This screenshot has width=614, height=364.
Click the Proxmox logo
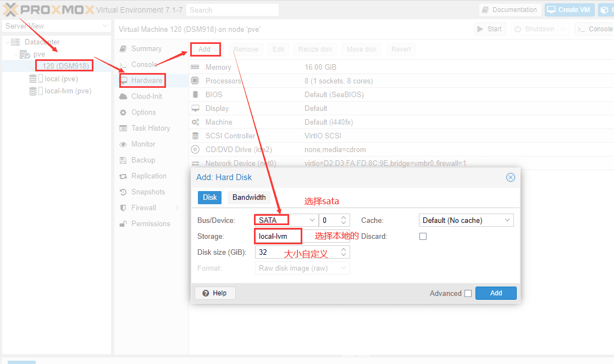pos(48,10)
